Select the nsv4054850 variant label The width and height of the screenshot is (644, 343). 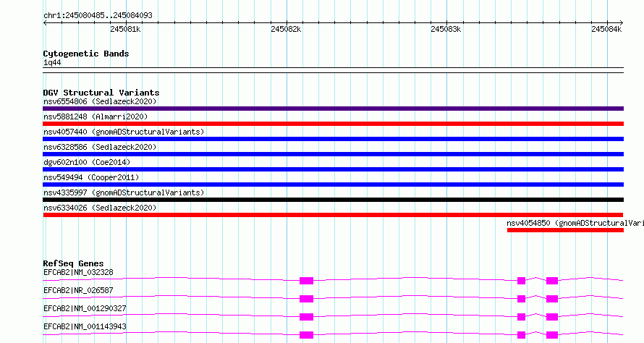pos(575,223)
